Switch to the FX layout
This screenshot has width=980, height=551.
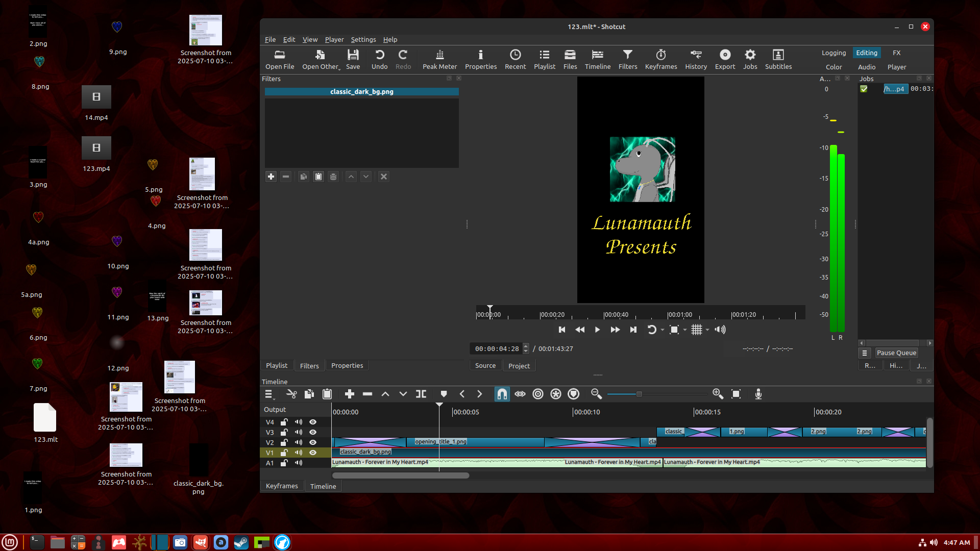click(896, 53)
